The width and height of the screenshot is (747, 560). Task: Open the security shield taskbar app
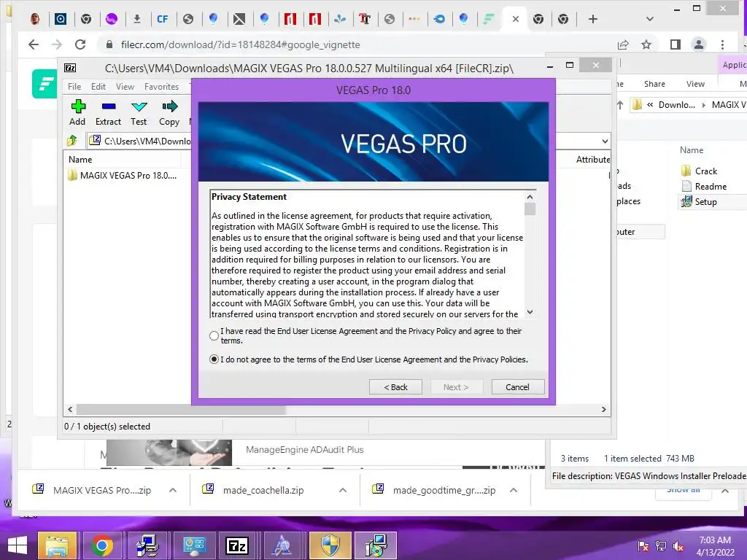[x=330, y=545]
